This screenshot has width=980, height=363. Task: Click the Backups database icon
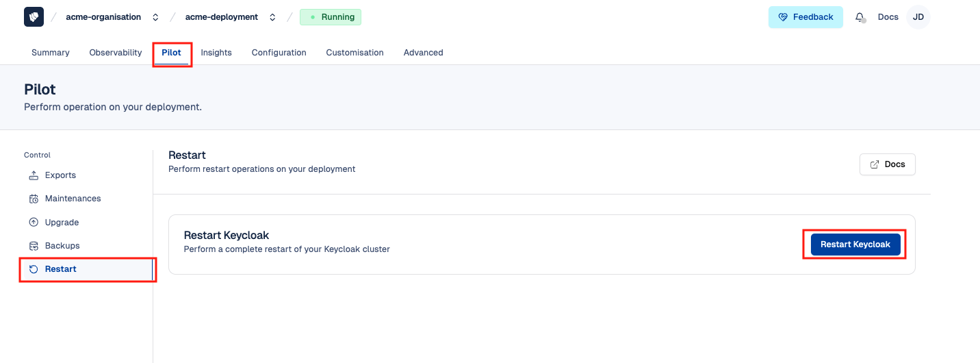(x=34, y=246)
